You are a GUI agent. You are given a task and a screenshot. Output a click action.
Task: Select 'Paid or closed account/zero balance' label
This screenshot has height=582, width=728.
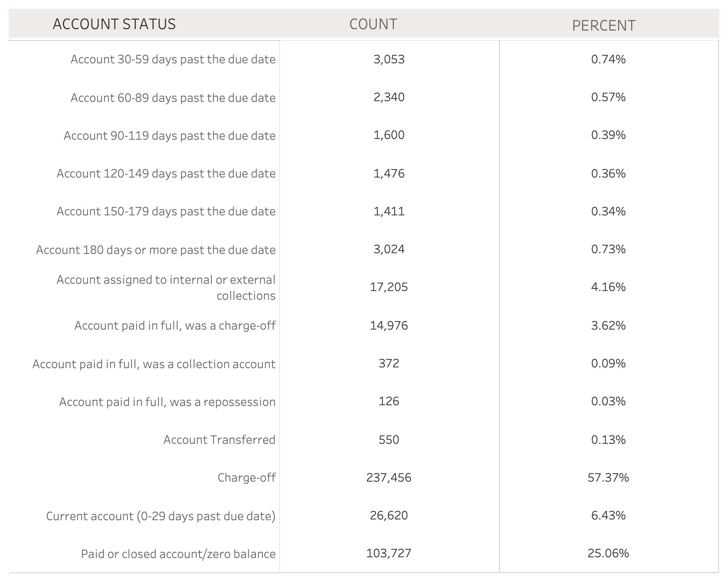click(178, 554)
